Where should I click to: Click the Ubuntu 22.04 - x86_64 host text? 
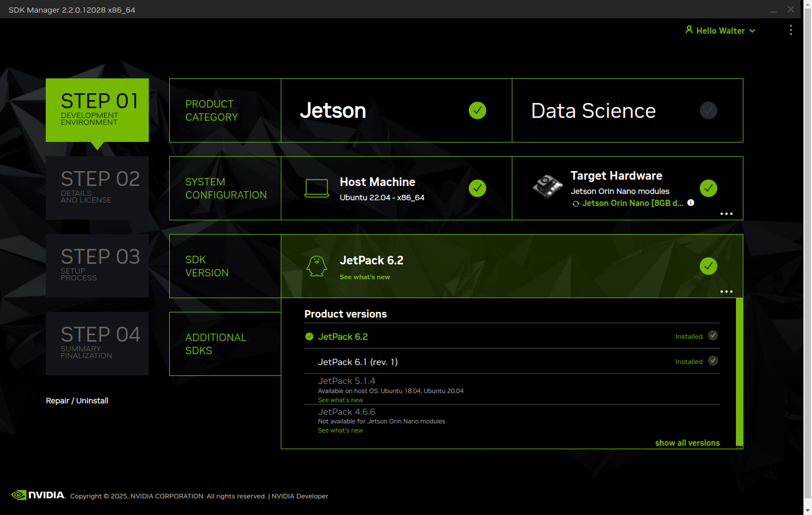pos(382,197)
